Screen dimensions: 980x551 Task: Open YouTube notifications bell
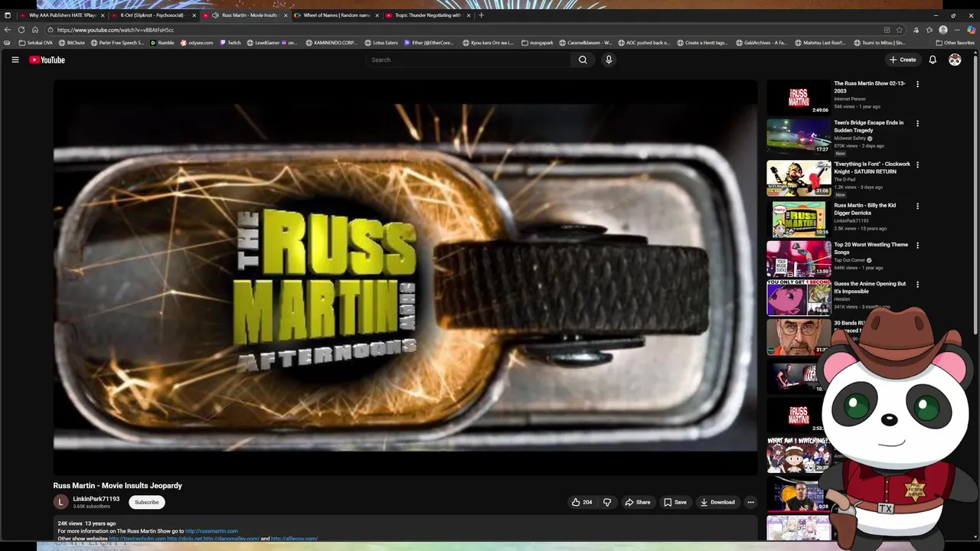[x=933, y=60]
